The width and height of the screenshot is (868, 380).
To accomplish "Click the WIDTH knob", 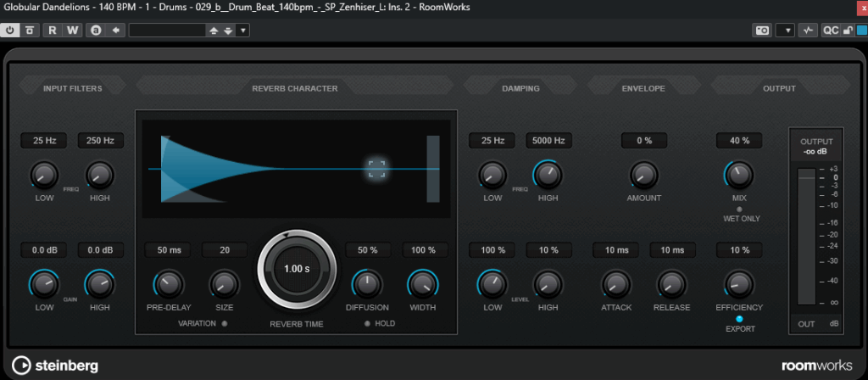I will coord(424,285).
